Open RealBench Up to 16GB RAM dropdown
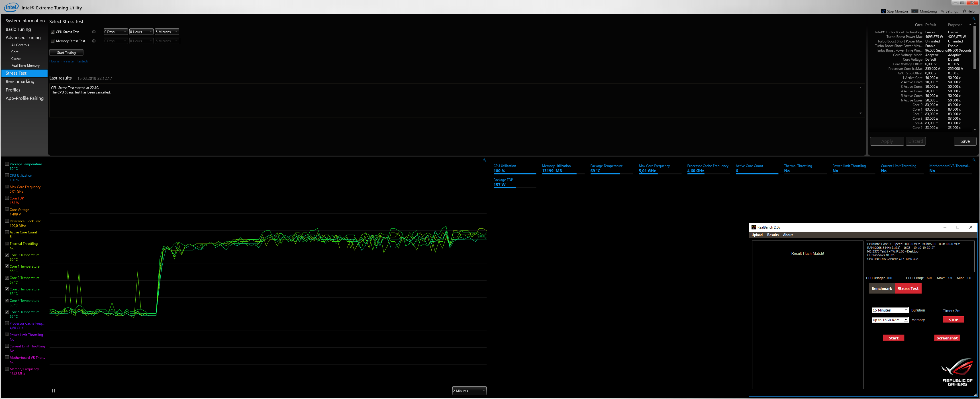Screen dimensions: 980x399 890,320
